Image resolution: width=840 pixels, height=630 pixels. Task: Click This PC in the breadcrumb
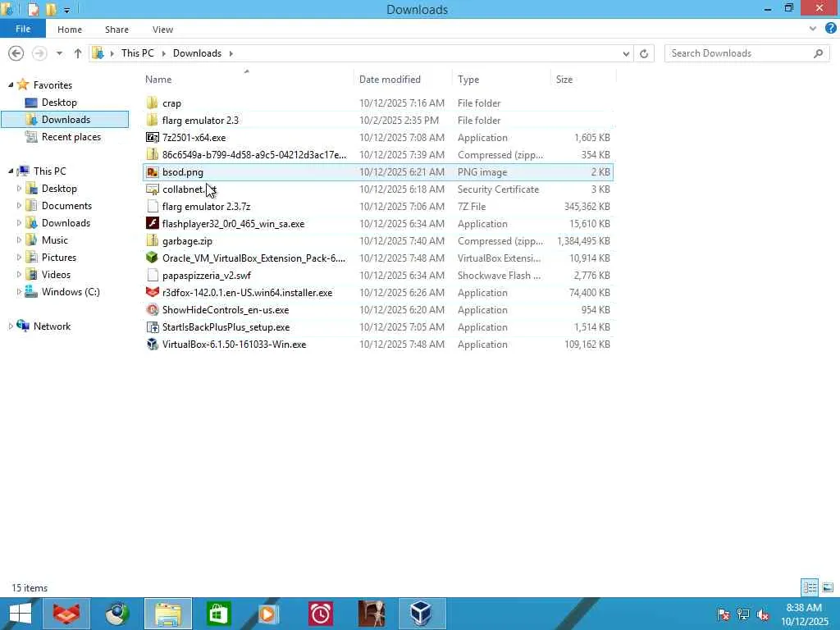pos(137,53)
